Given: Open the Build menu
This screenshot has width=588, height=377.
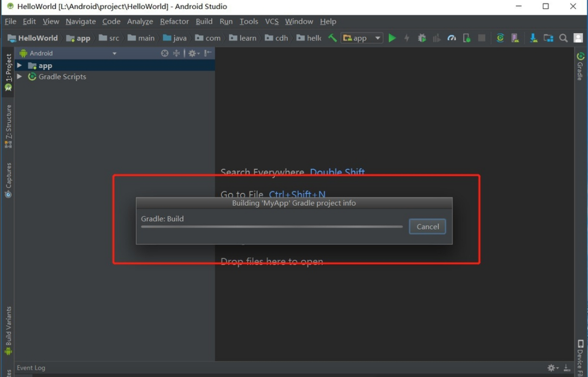Looking at the screenshot, I should 204,21.
